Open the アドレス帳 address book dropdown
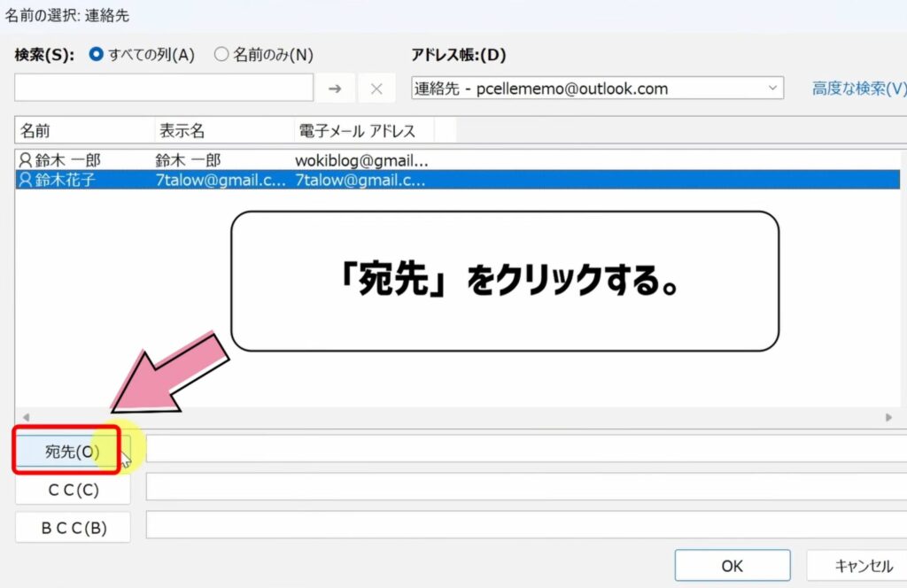This screenshot has height=588, width=907. click(x=773, y=88)
